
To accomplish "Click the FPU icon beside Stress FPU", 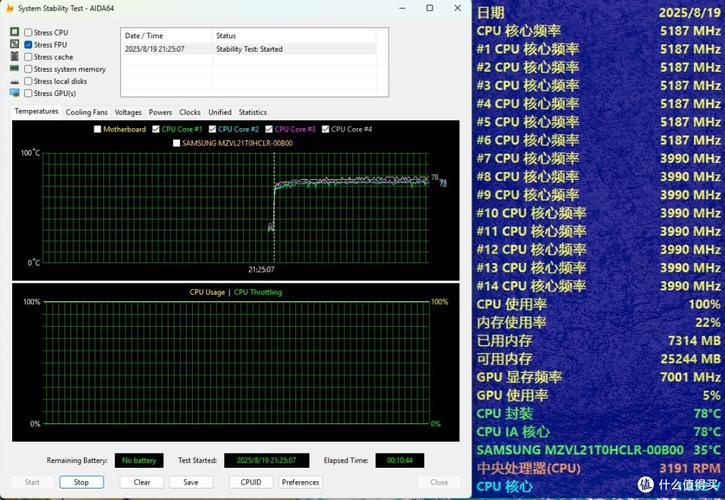I will (x=15, y=45).
